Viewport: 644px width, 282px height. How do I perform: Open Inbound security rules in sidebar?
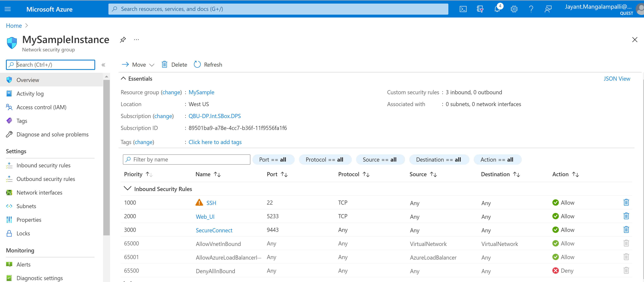tap(43, 165)
